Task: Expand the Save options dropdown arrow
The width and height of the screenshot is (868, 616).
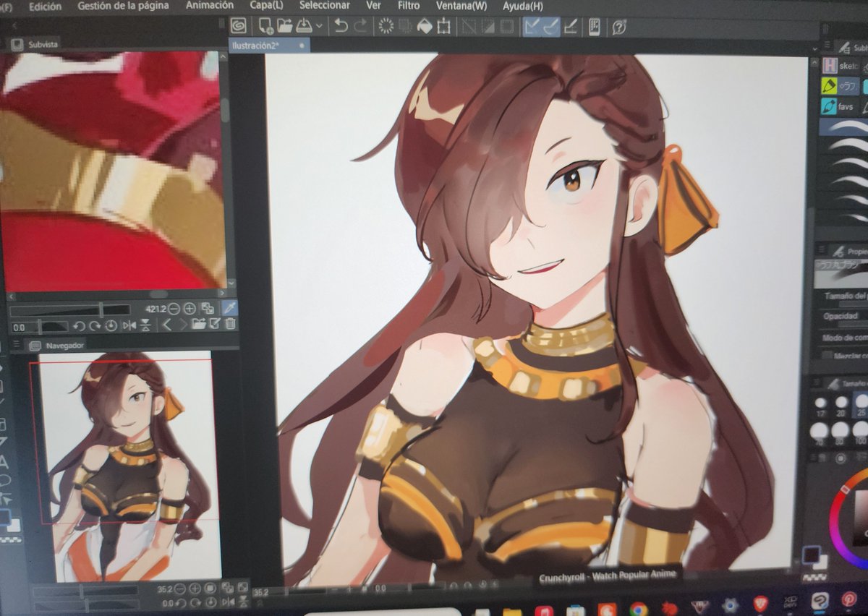Action: click(319, 26)
